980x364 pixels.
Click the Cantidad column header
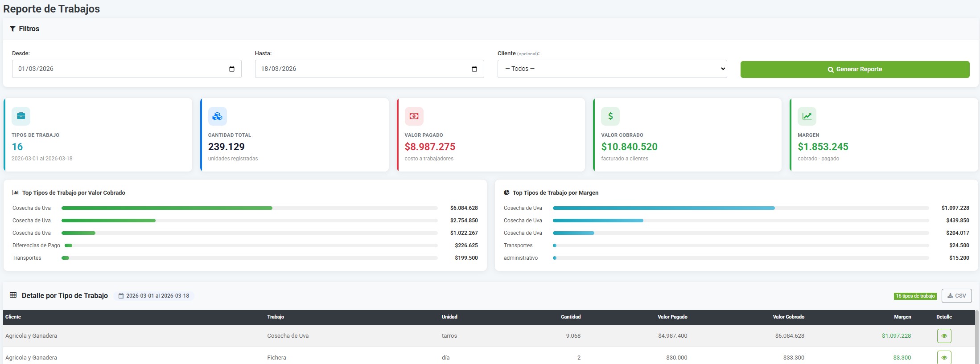pyautogui.click(x=571, y=317)
